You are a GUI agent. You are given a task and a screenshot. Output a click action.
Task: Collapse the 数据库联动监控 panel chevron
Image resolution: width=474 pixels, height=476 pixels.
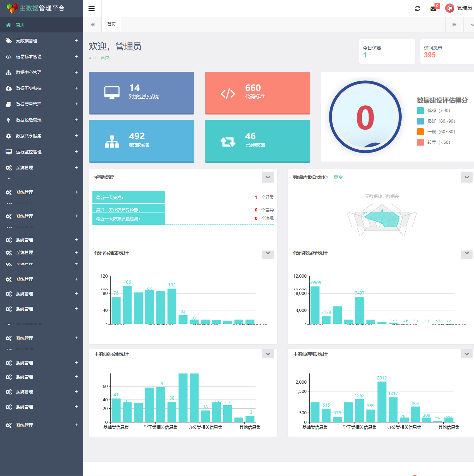coord(466,177)
